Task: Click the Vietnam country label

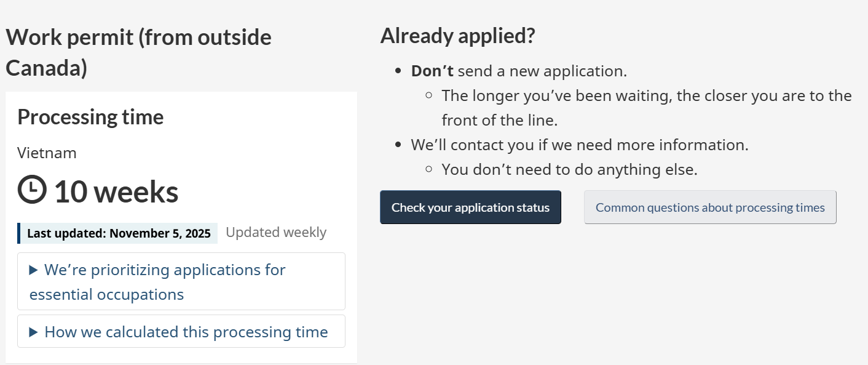Action: click(x=47, y=153)
